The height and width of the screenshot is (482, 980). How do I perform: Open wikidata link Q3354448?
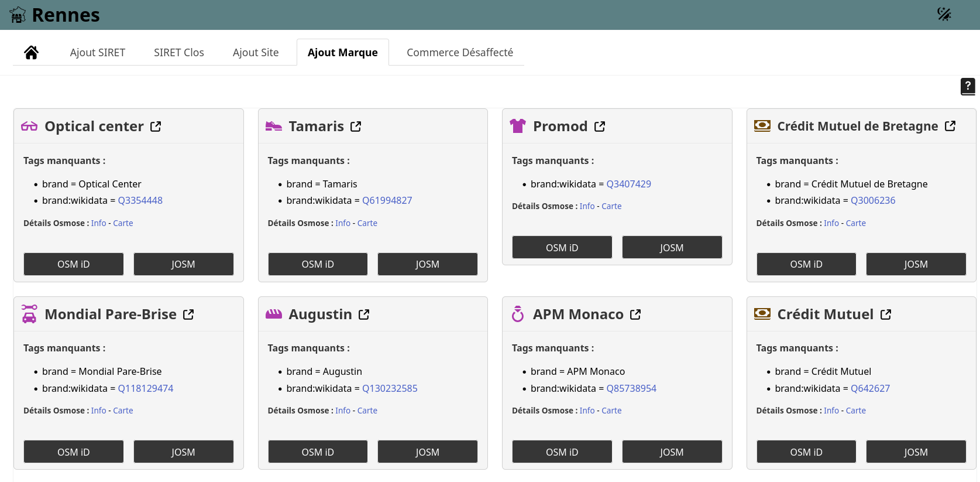click(x=140, y=200)
